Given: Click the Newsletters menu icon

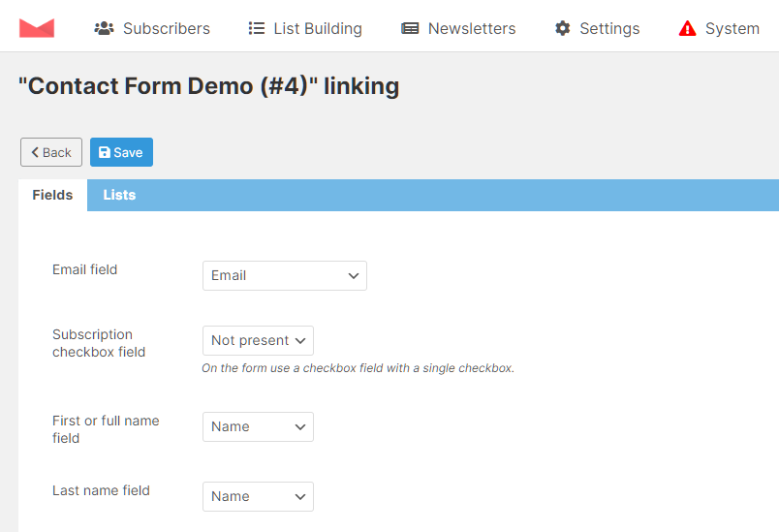Looking at the screenshot, I should pyautogui.click(x=410, y=28).
